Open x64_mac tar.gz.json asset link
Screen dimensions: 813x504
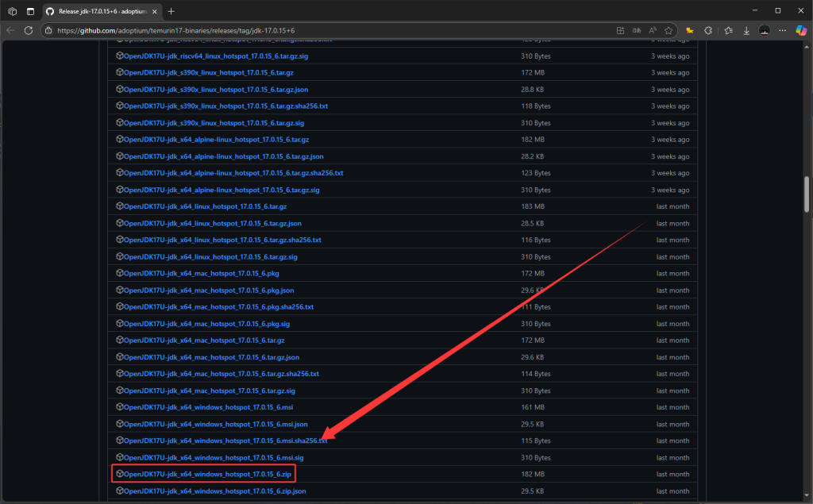tap(211, 357)
